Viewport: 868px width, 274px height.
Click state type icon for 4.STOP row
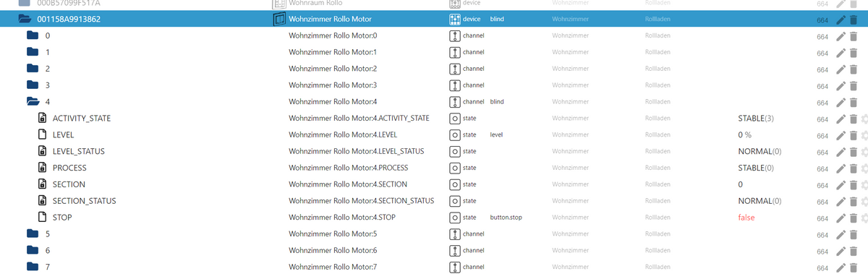[x=455, y=218]
